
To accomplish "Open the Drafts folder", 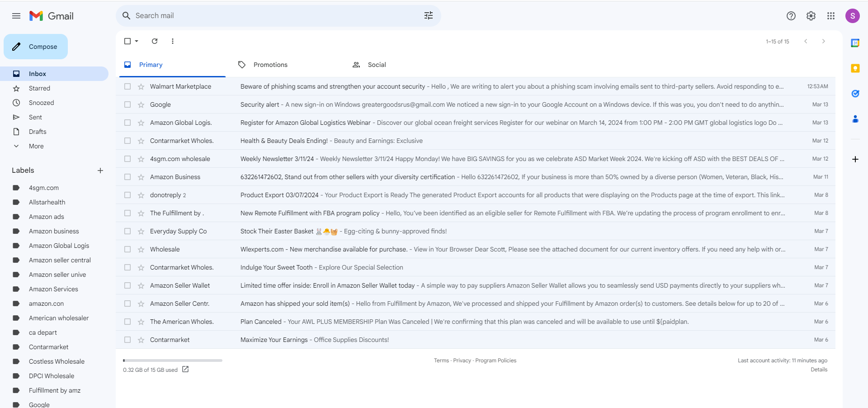I will [54, 132].
